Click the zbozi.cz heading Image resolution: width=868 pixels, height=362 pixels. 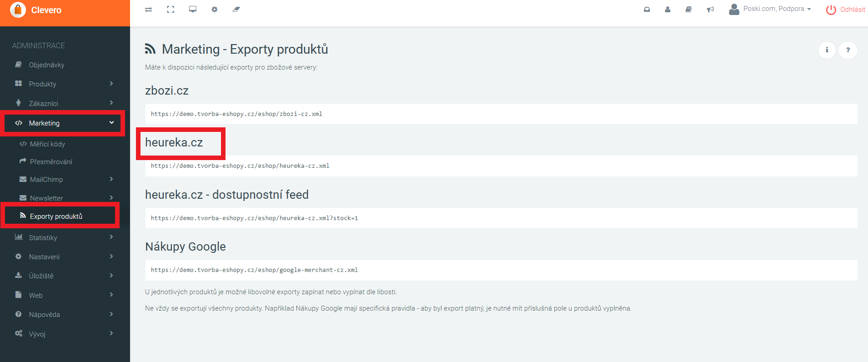click(167, 90)
